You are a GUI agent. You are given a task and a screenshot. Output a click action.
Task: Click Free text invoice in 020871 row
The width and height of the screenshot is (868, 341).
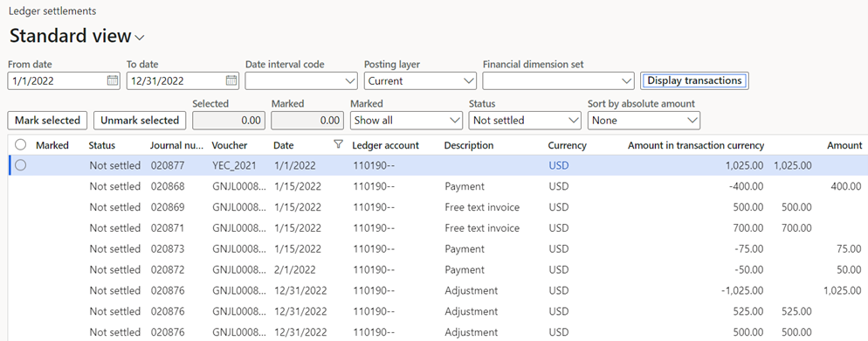coord(482,228)
